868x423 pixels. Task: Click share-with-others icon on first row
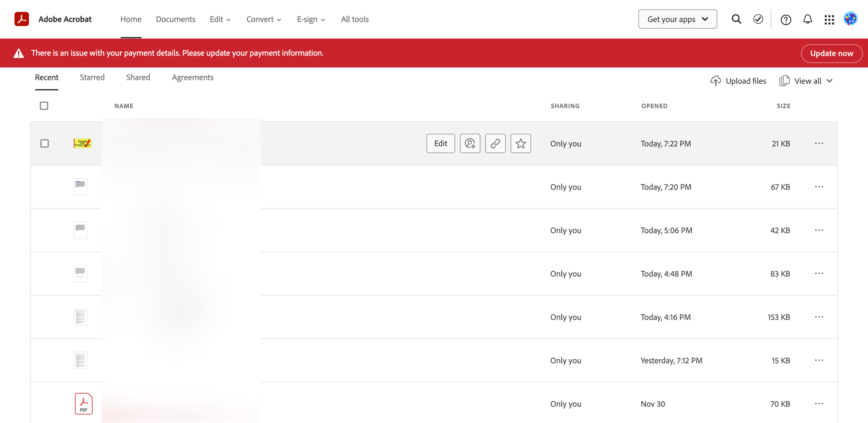(x=470, y=143)
